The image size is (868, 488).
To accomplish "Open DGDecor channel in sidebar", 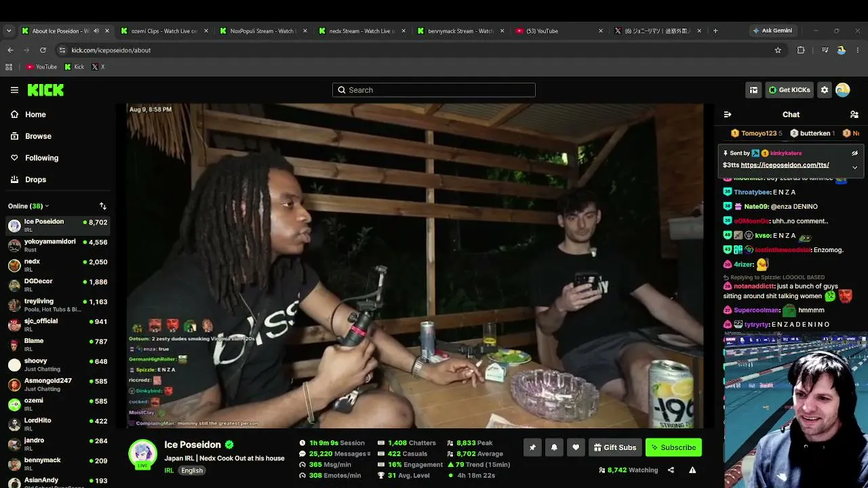I will point(58,285).
